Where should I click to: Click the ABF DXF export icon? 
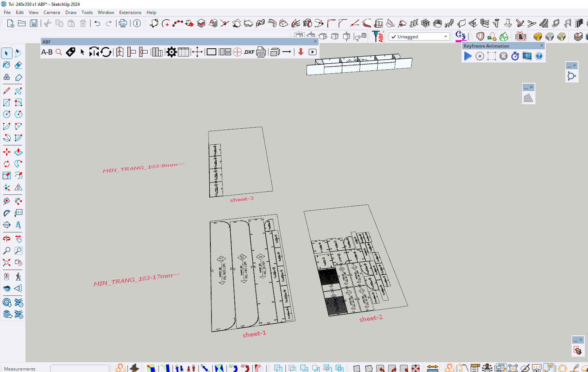point(249,52)
